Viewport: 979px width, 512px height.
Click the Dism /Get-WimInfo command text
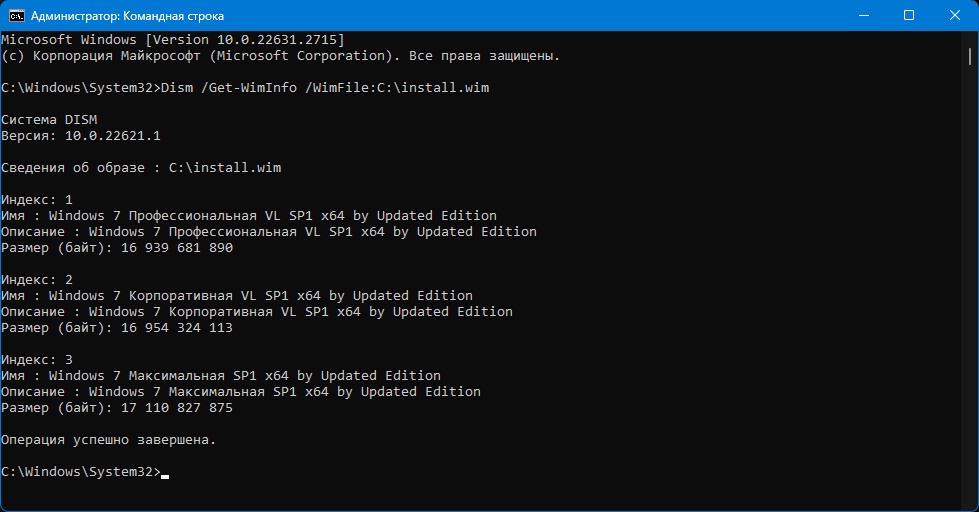coord(325,88)
